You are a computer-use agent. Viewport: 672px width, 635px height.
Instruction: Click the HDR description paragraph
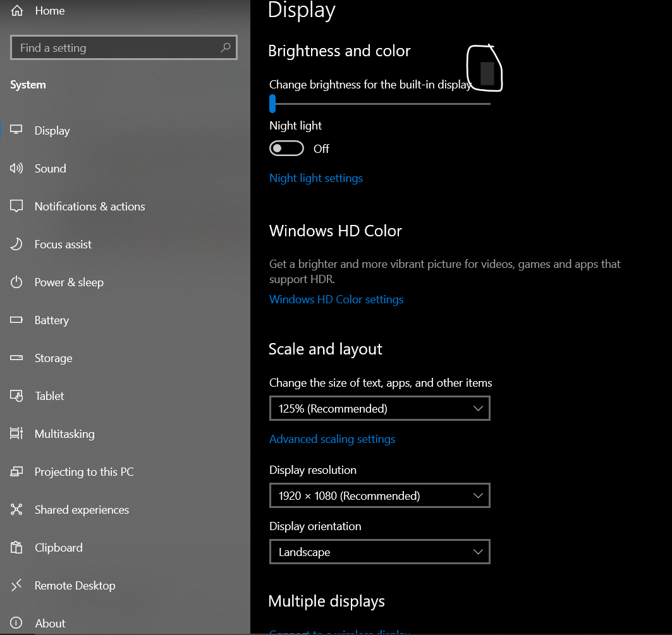444,272
